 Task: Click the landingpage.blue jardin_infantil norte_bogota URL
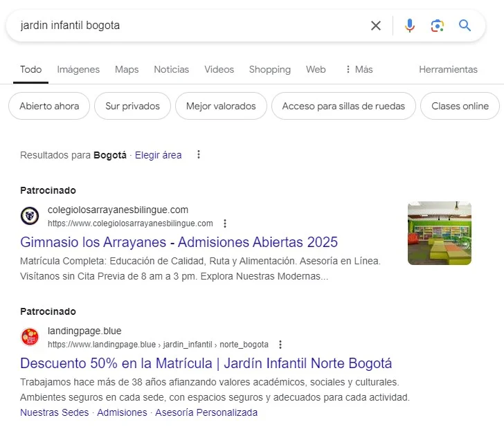[158, 345]
